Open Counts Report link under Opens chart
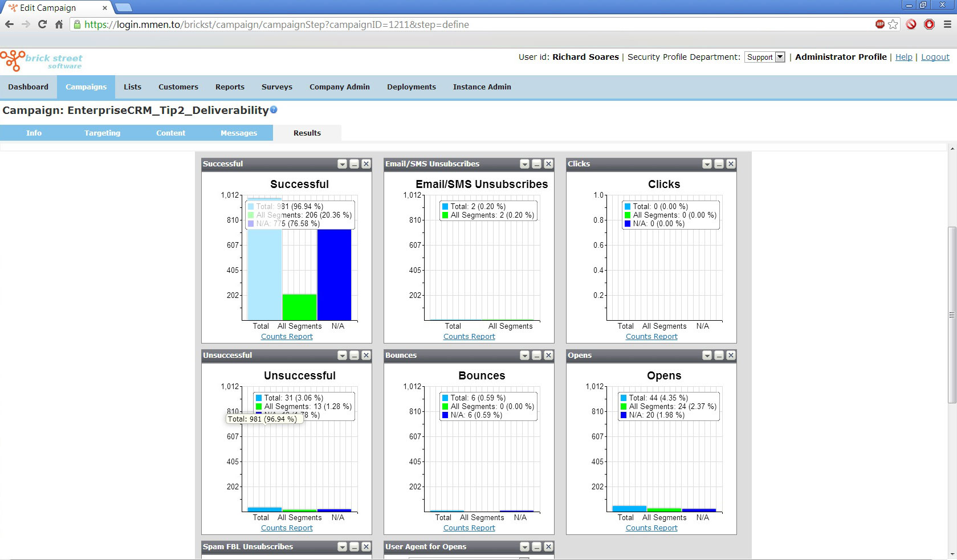This screenshot has height=560, width=957. click(x=651, y=528)
